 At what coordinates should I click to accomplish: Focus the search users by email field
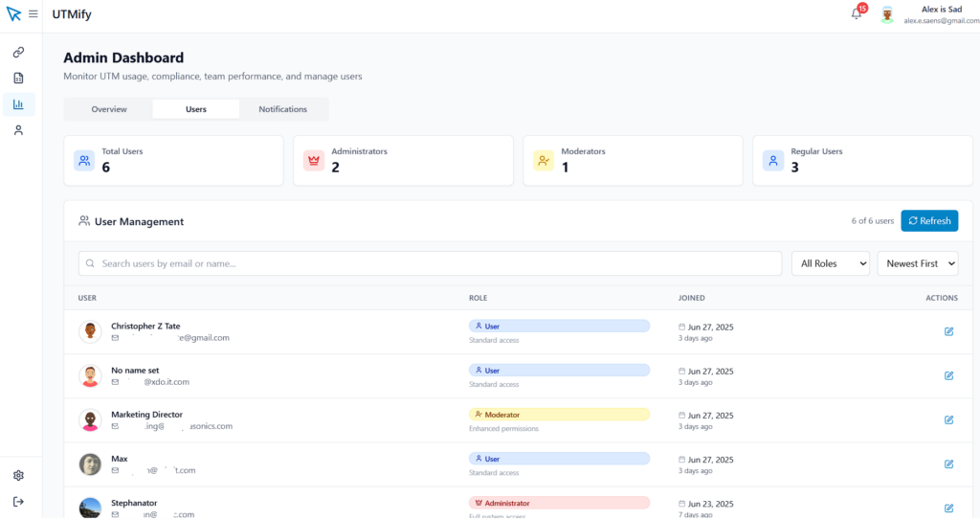pos(430,263)
